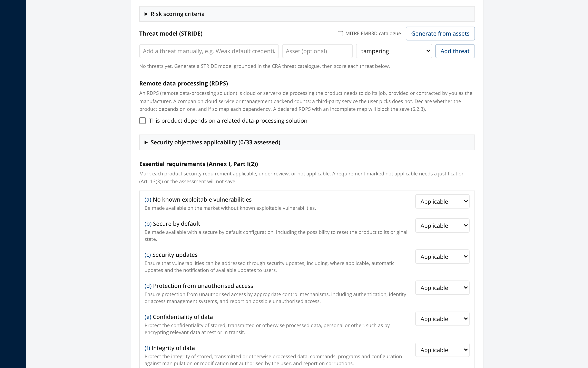Open the tampering threat category dropdown

pyautogui.click(x=394, y=51)
